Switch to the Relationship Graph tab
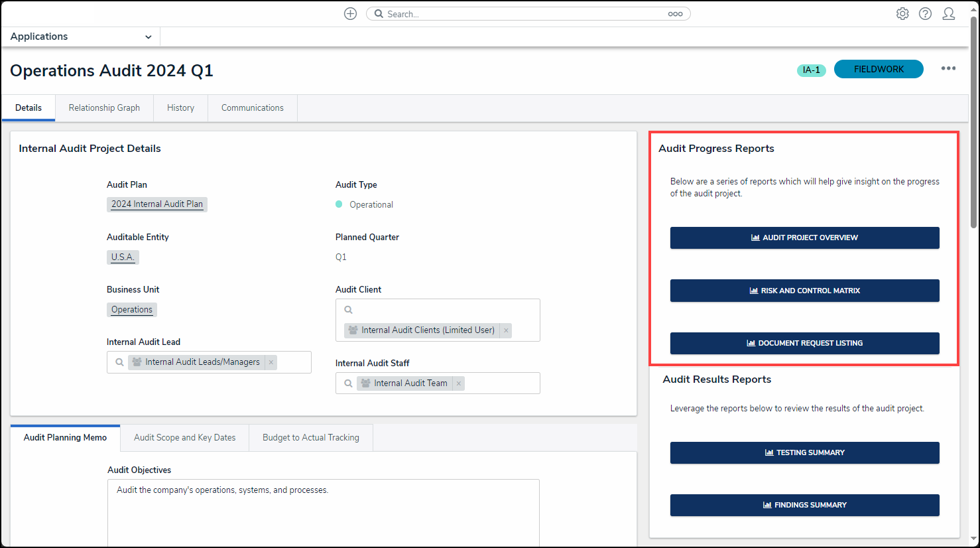The width and height of the screenshot is (980, 548). click(x=104, y=108)
